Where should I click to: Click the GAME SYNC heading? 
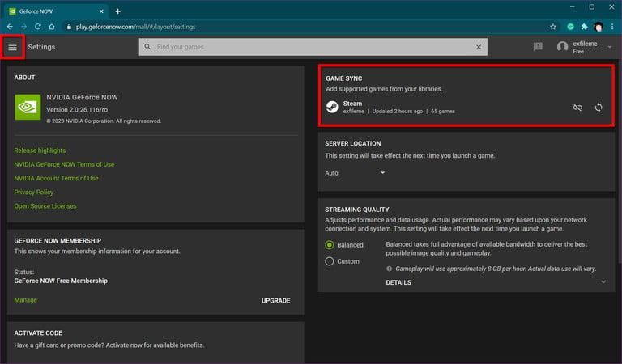pos(344,78)
